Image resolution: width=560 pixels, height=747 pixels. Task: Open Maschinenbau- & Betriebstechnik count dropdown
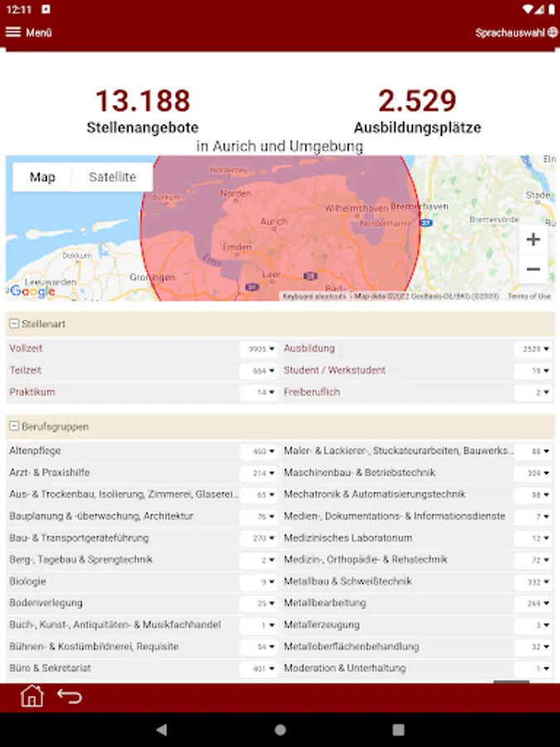(533, 473)
